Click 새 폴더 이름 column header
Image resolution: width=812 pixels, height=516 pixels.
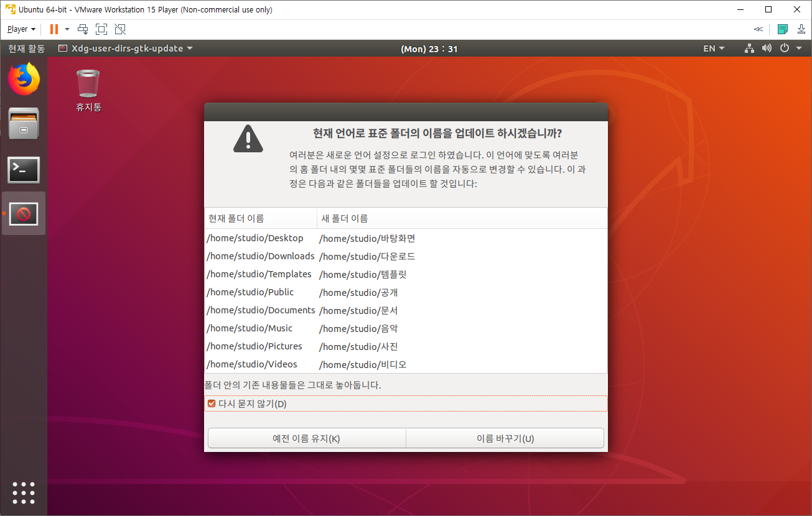pos(462,218)
